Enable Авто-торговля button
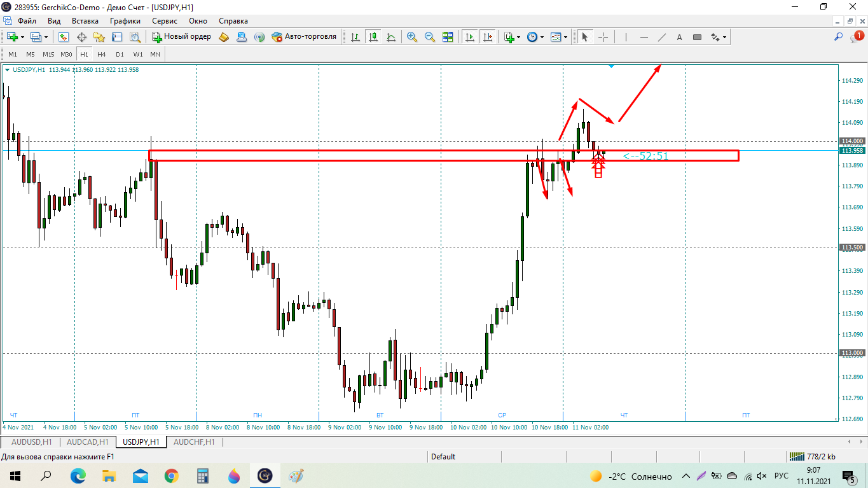 304,37
